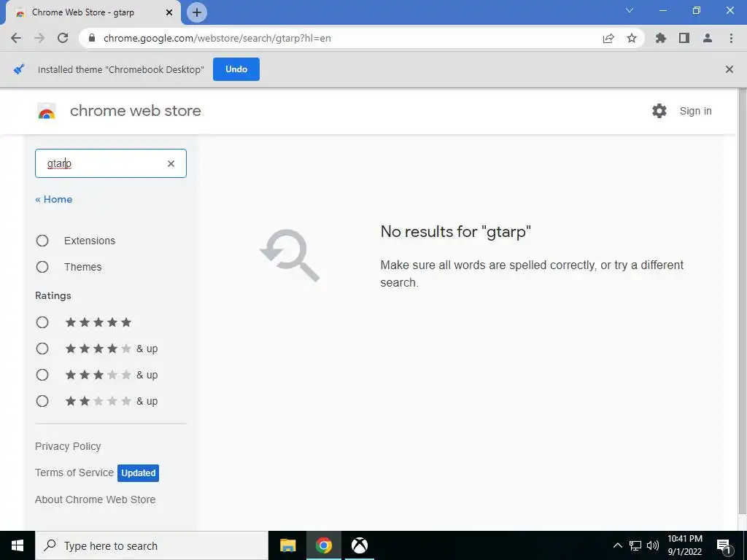Return to Home link
Screen dimensions: 747x560
tap(54, 199)
